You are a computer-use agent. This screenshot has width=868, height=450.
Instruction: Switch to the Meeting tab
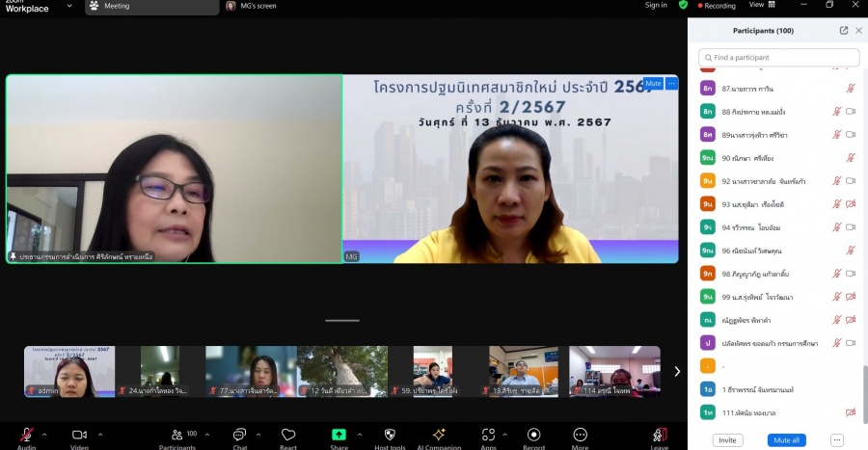coord(151,6)
